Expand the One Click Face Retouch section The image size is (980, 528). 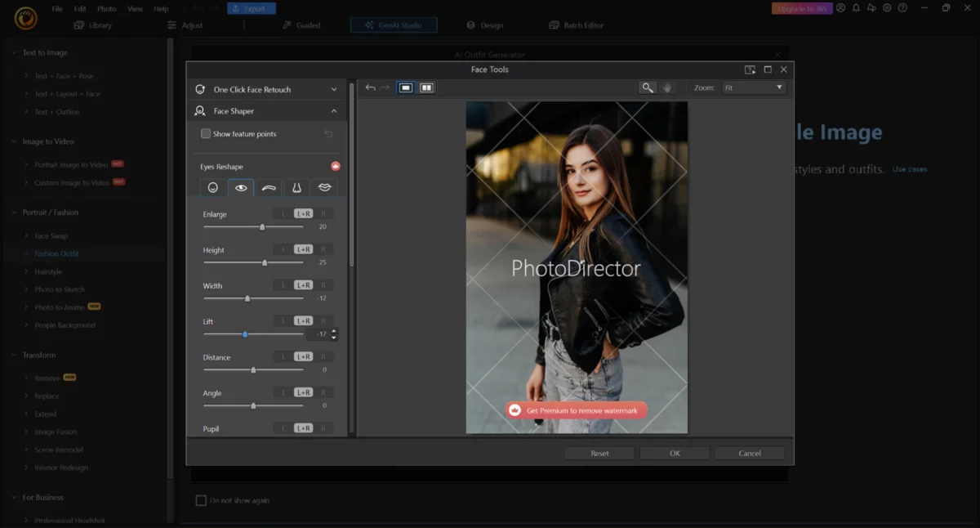coord(334,89)
